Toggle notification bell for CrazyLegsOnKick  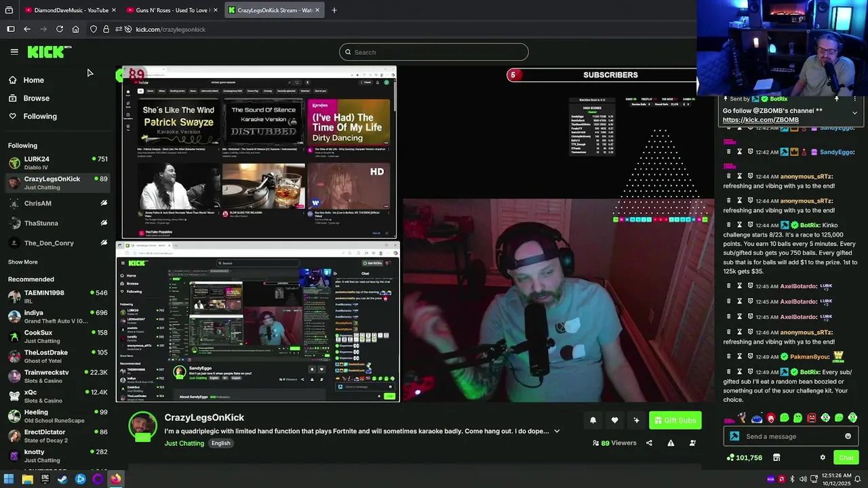point(593,420)
